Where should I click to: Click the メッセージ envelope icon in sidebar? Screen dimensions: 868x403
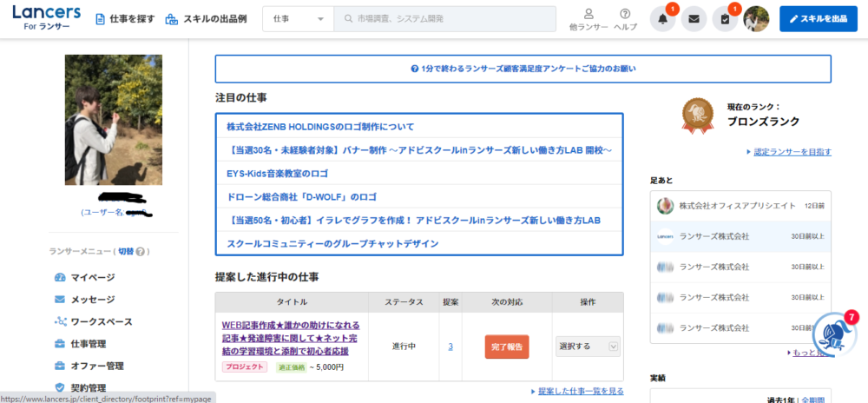click(60, 300)
